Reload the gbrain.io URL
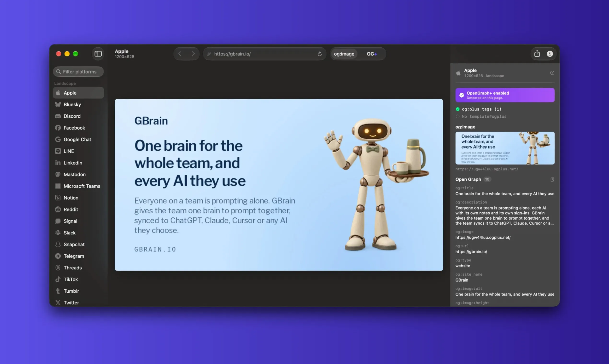Viewport: 609px width, 364px height. click(x=319, y=54)
